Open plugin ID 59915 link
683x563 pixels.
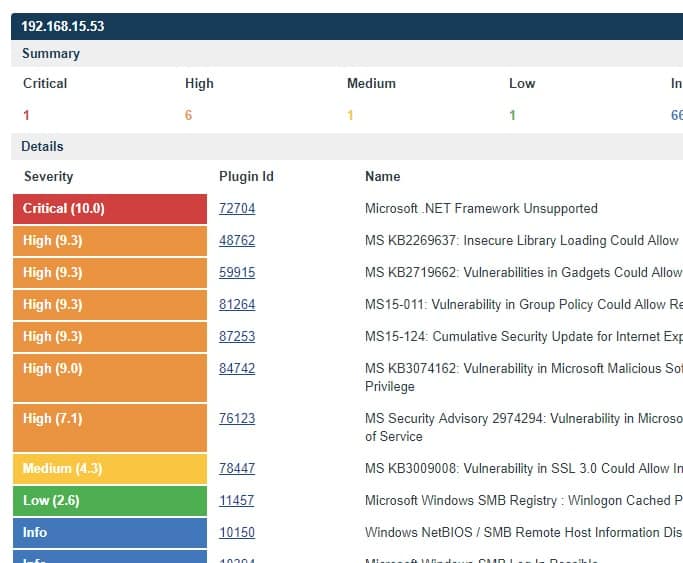pyautogui.click(x=237, y=273)
